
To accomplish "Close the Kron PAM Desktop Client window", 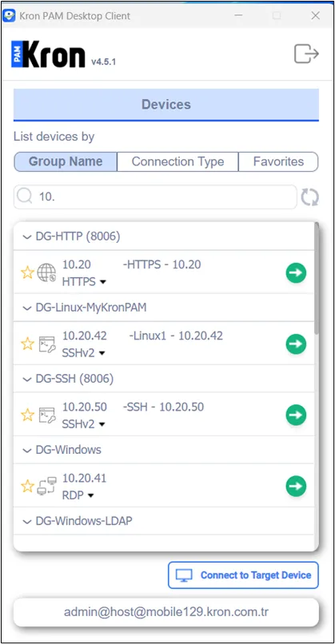I will pyautogui.click(x=315, y=16).
